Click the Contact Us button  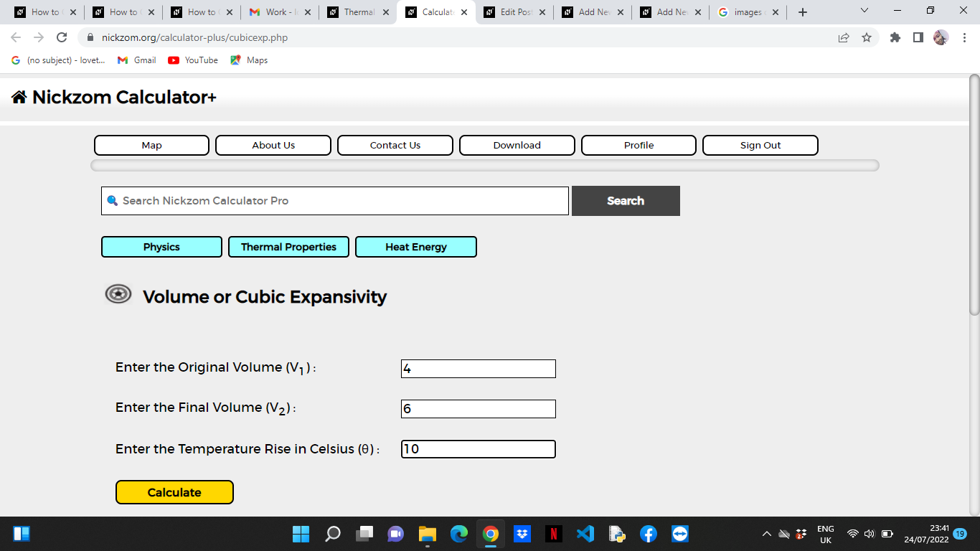tap(395, 145)
